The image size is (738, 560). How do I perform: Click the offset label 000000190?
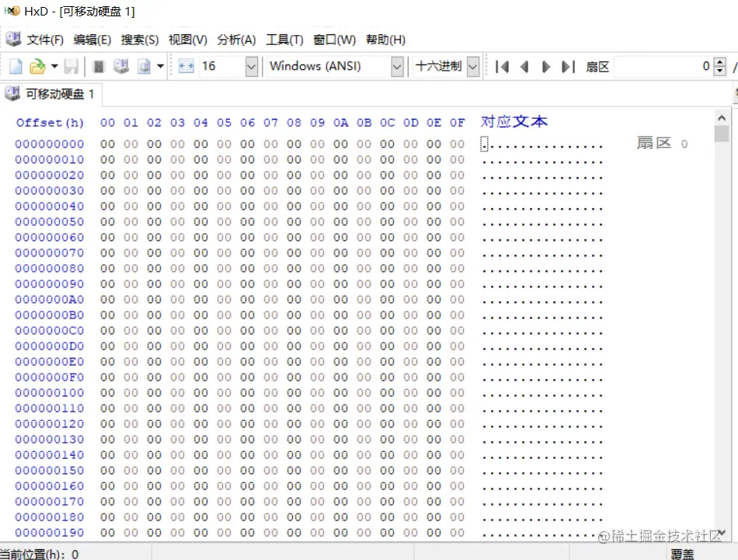pos(50,532)
